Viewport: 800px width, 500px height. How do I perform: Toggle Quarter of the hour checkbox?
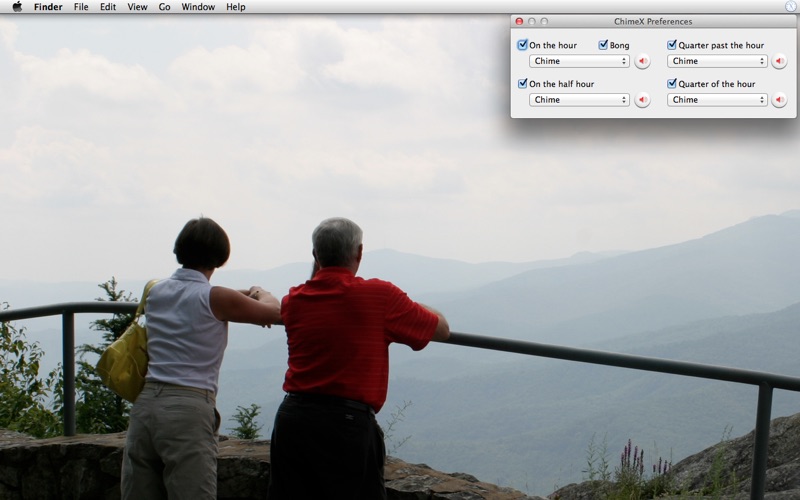click(672, 84)
